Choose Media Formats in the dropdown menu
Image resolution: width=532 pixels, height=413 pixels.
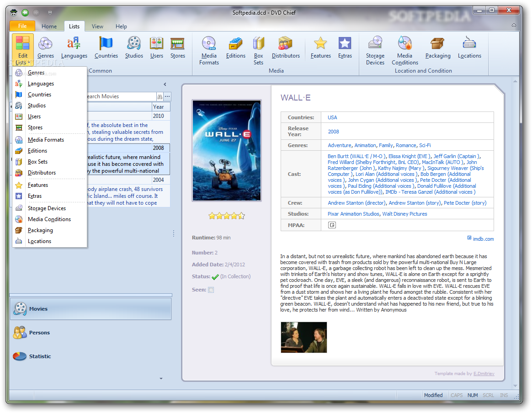[49, 140]
